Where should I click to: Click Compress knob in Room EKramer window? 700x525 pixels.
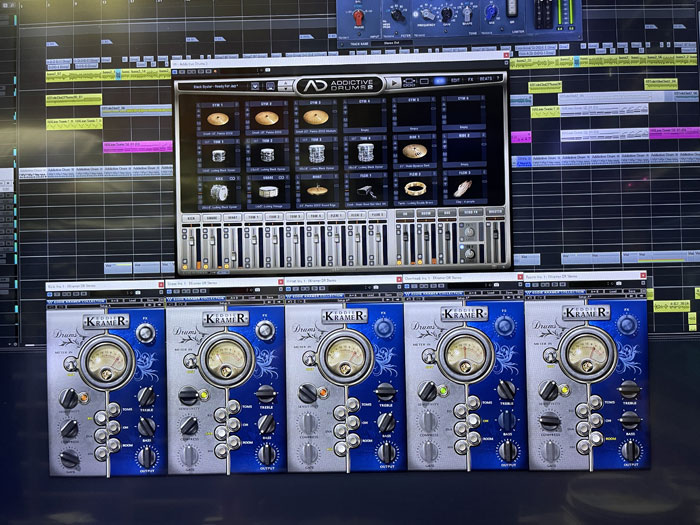(550, 421)
